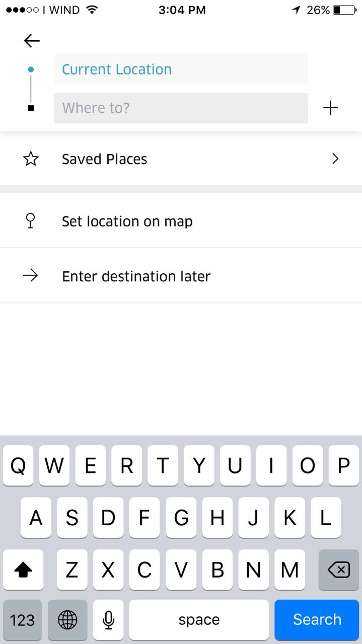Image resolution: width=362 pixels, height=644 pixels.
Task: Tap the star icon for Saved Places
Action: (31, 159)
